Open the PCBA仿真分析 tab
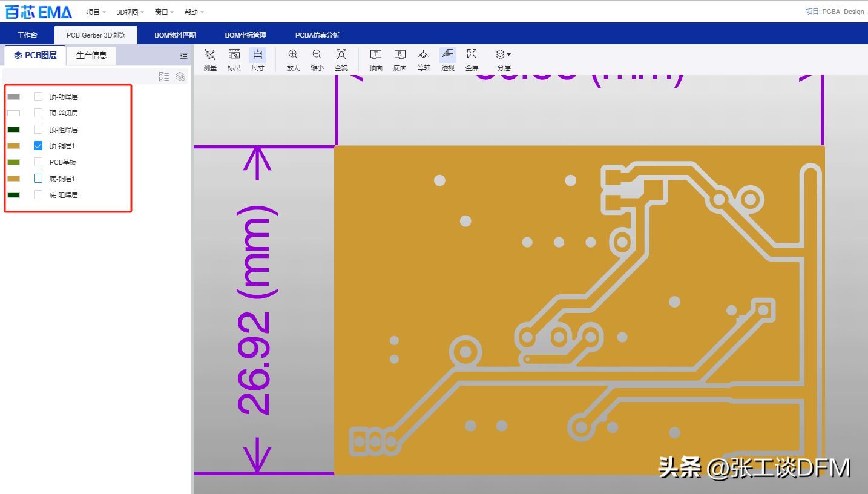The height and width of the screenshot is (494, 868). 317,35
